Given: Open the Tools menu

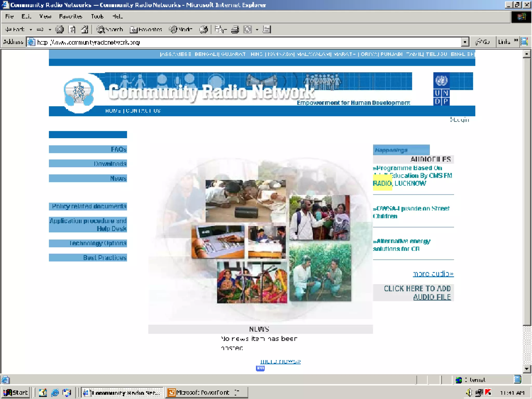Looking at the screenshot, I should [97, 17].
